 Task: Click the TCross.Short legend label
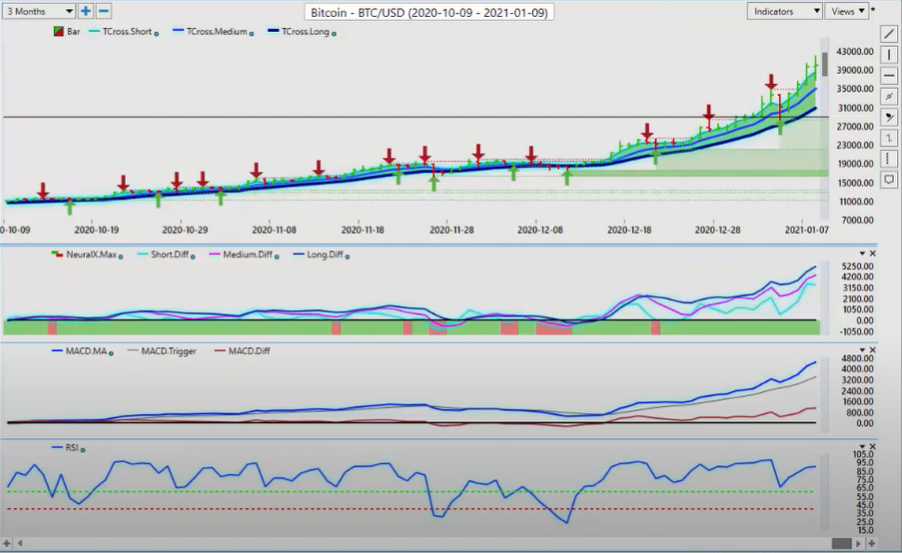pyautogui.click(x=127, y=31)
